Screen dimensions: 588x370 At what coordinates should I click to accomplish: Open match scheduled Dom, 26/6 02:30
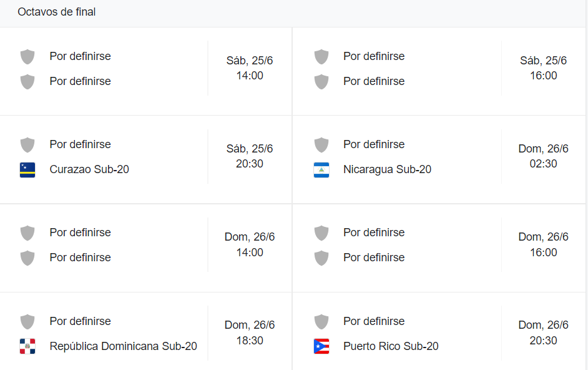tap(439, 159)
